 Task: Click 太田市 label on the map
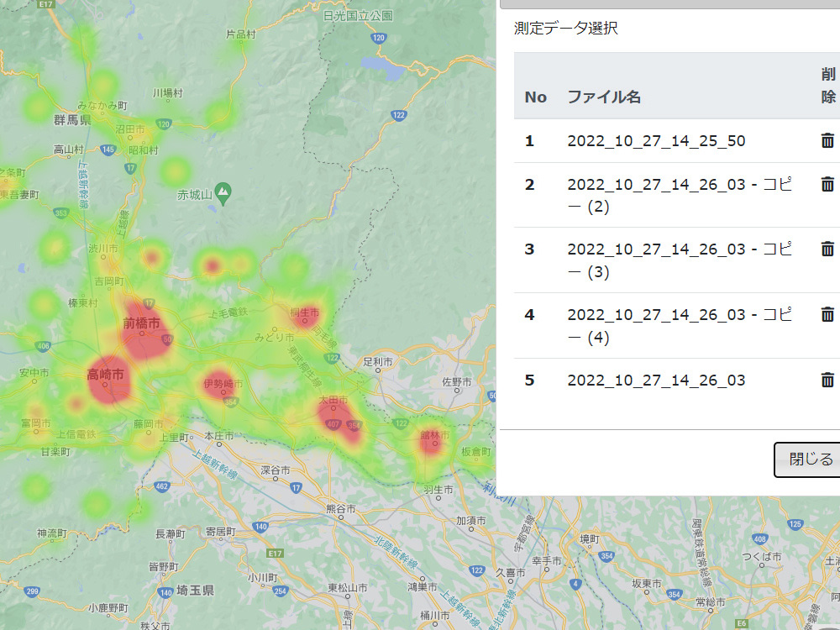(x=333, y=400)
